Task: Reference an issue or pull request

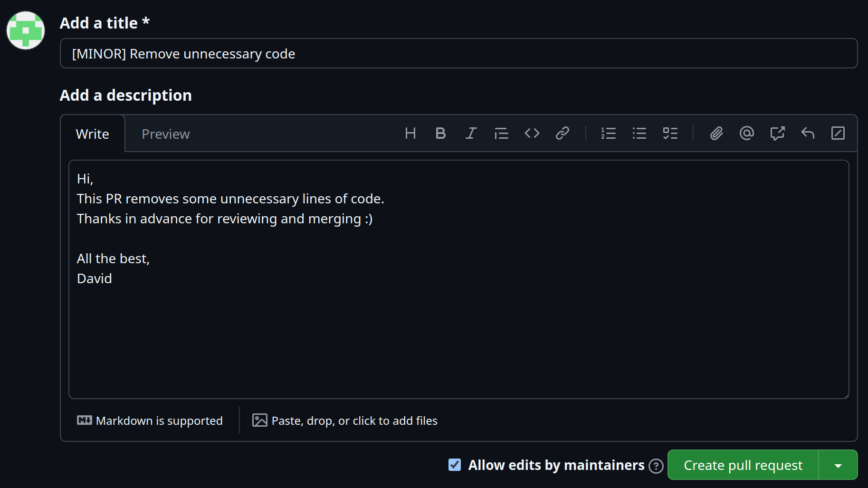Action: click(777, 134)
